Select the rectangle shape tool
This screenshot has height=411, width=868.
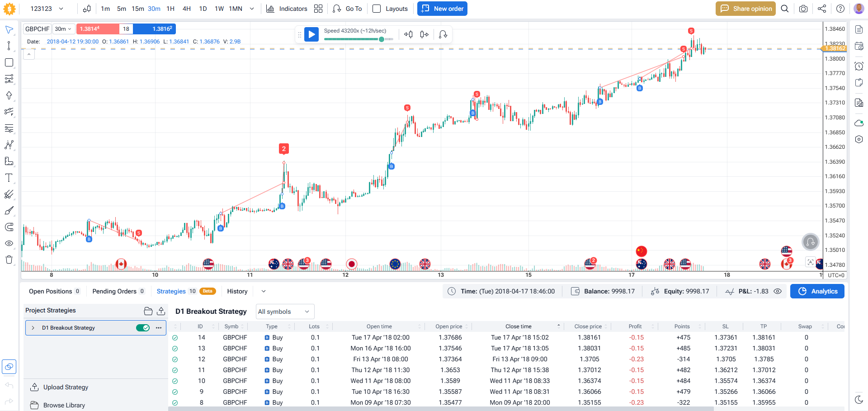[x=9, y=62]
